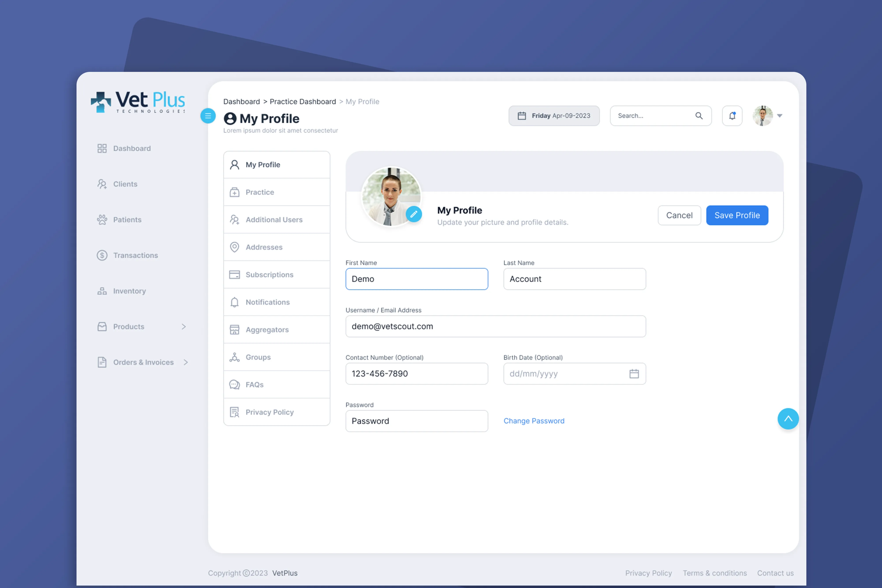
Task: Click the search magnifier icon
Action: click(699, 116)
